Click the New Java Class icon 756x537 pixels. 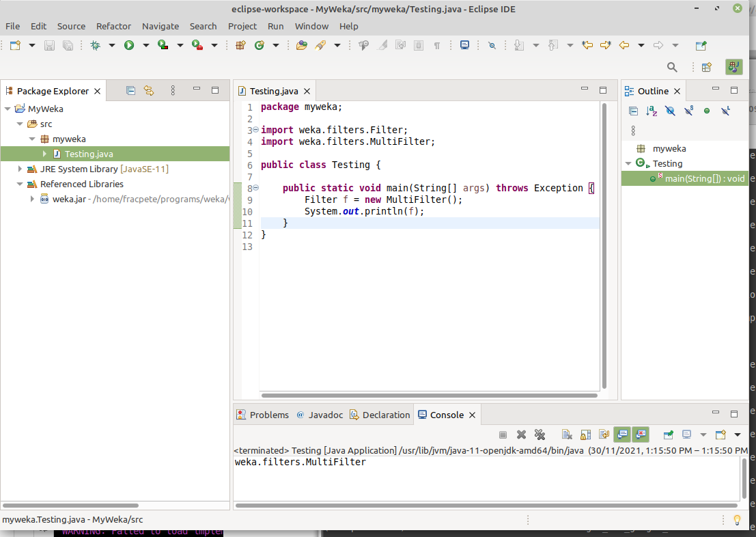[260, 45]
